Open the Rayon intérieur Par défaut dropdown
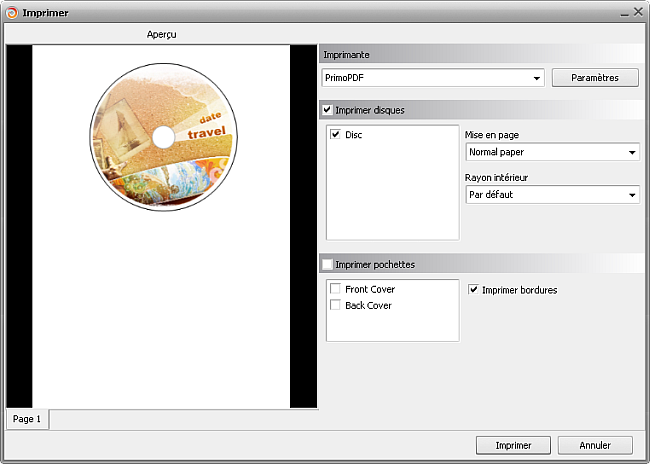Image resolution: width=650 pixels, height=464 pixels. pyautogui.click(x=553, y=194)
